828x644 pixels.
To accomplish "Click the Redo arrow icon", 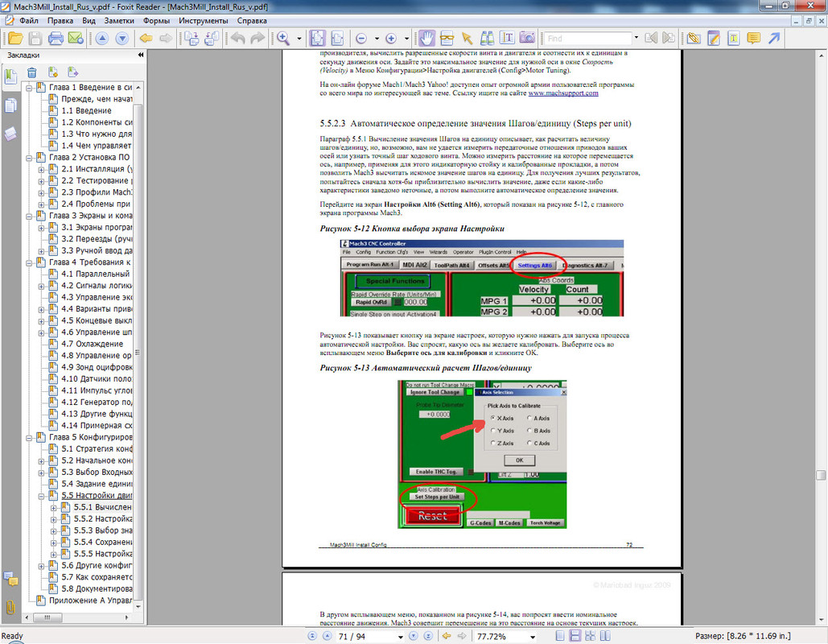I will pos(257,39).
